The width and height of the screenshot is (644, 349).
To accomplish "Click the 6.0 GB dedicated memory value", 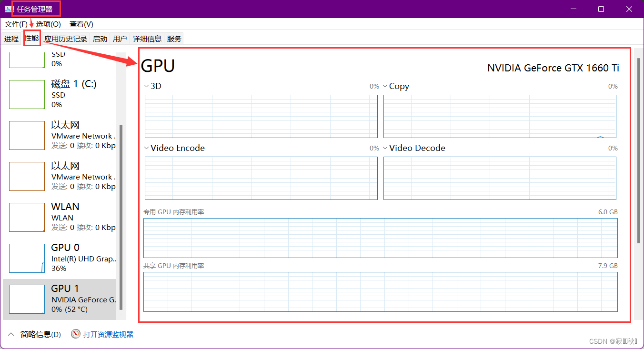I will tap(608, 212).
